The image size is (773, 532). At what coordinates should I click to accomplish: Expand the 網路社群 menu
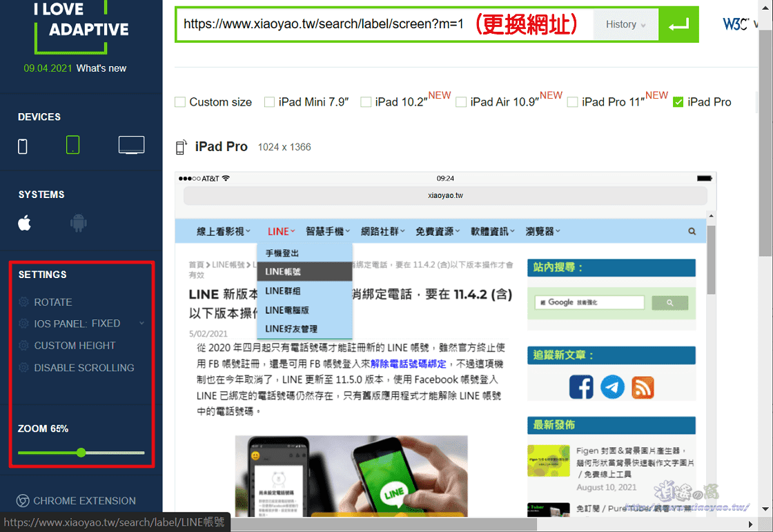(x=382, y=231)
